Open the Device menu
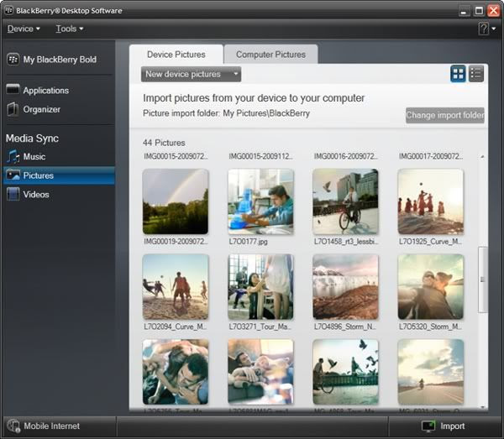The image size is (504, 439). (x=24, y=29)
